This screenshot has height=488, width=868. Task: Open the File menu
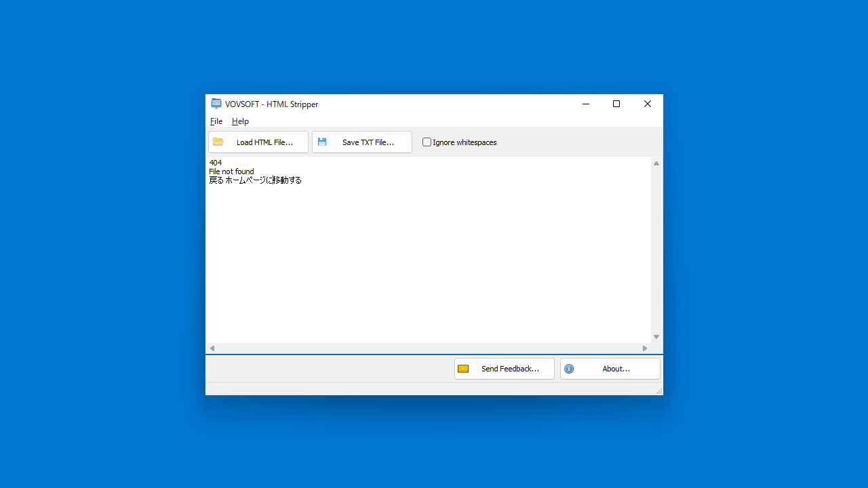pos(216,121)
